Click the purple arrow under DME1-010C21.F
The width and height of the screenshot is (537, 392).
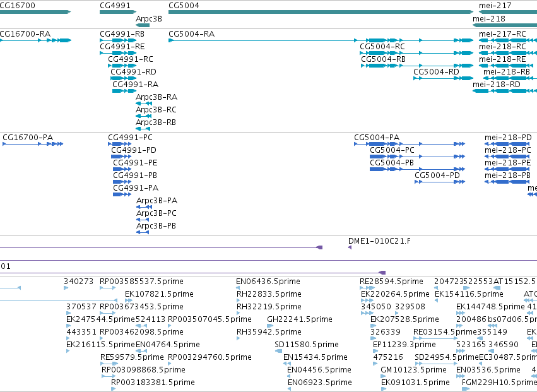[350, 247]
